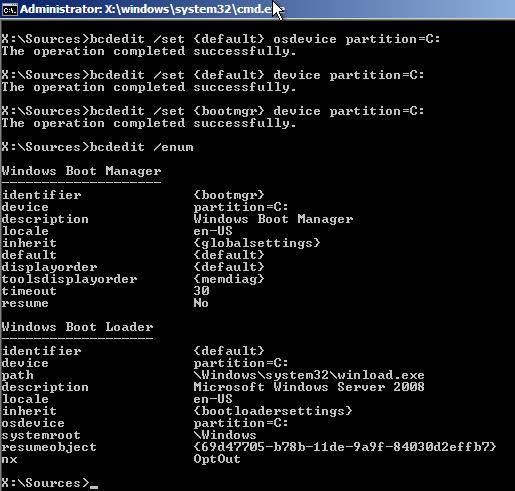Click the blinking cursor at the X:\Sources prompt

94,487
